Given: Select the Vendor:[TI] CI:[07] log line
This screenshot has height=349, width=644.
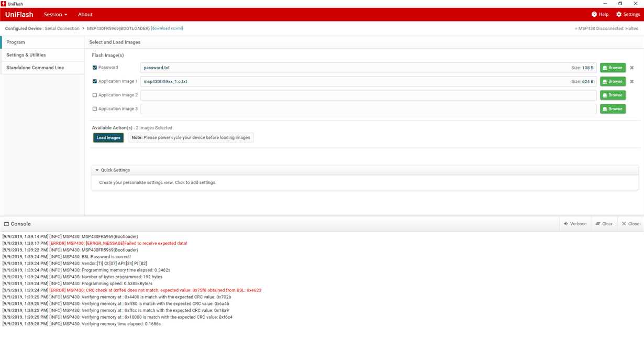Looking at the screenshot, I should (x=75, y=263).
